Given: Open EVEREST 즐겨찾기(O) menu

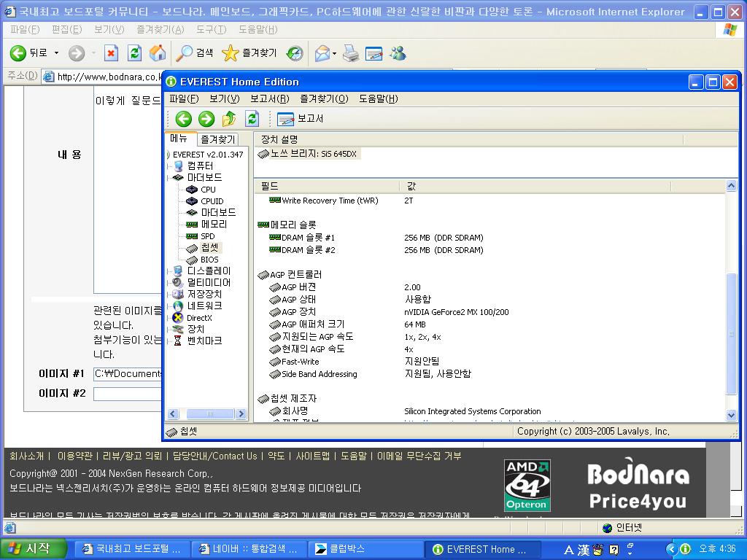Looking at the screenshot, I should 324,99.
